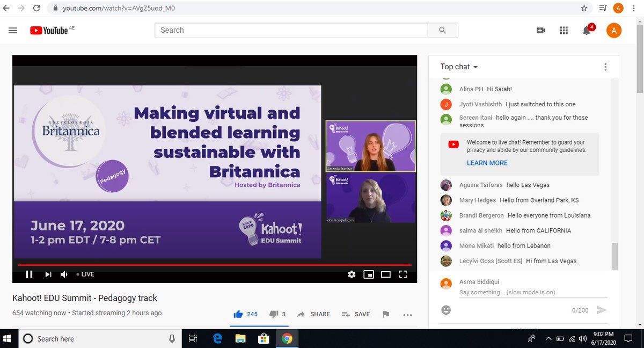The height and width of the screenshot is (348, 644).
Task: Click the address bar URL
Action: pos(119,8)
